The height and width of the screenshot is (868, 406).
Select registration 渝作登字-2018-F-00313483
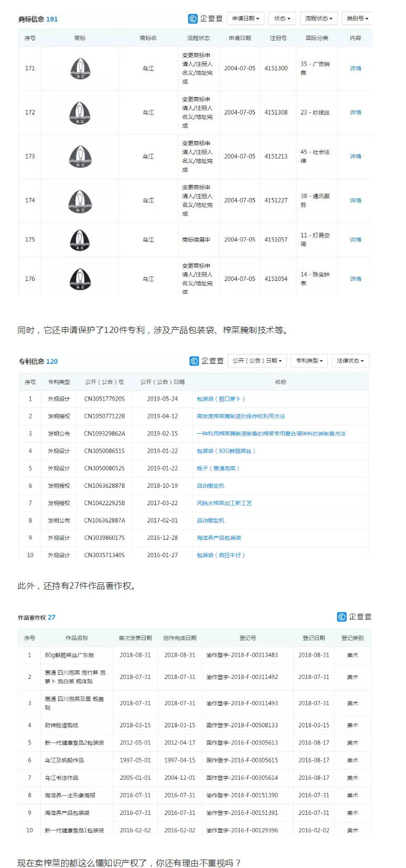242,655
